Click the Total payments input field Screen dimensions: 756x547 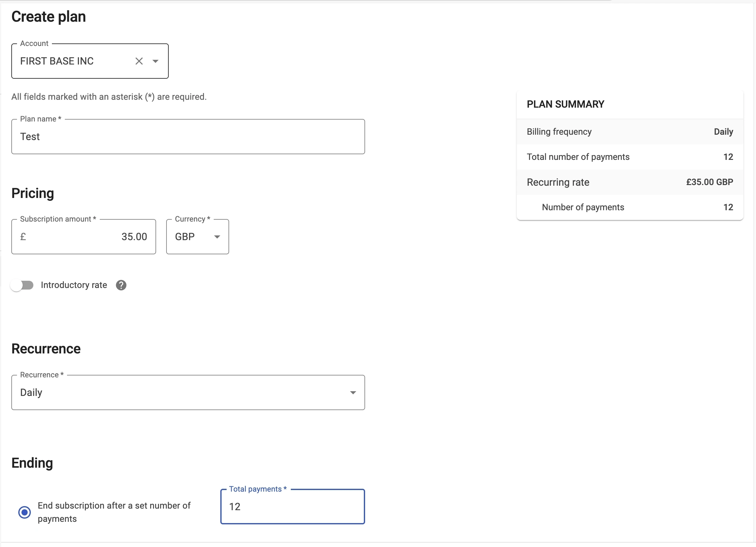[292, 507]
